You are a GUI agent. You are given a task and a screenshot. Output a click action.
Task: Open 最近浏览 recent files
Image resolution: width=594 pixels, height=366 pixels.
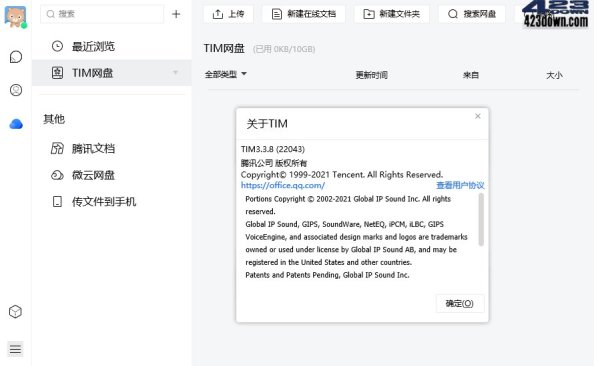pos(112,47)
